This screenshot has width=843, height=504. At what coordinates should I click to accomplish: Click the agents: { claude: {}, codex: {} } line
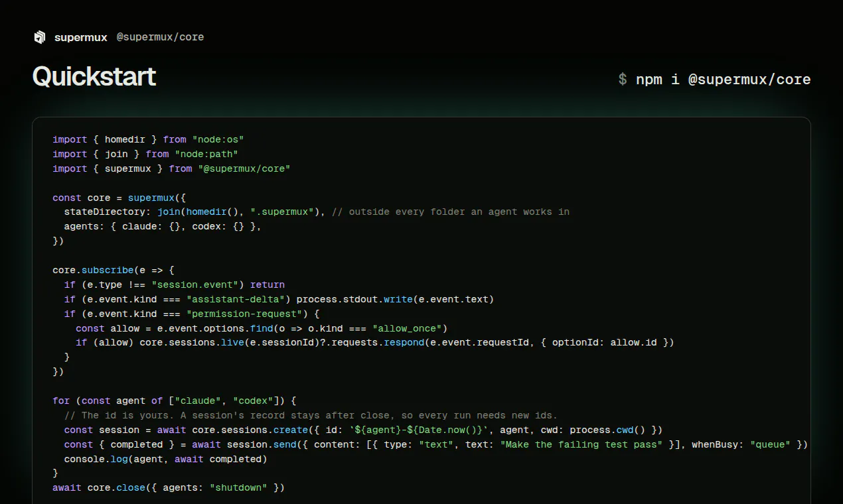(x=163, y=227)
